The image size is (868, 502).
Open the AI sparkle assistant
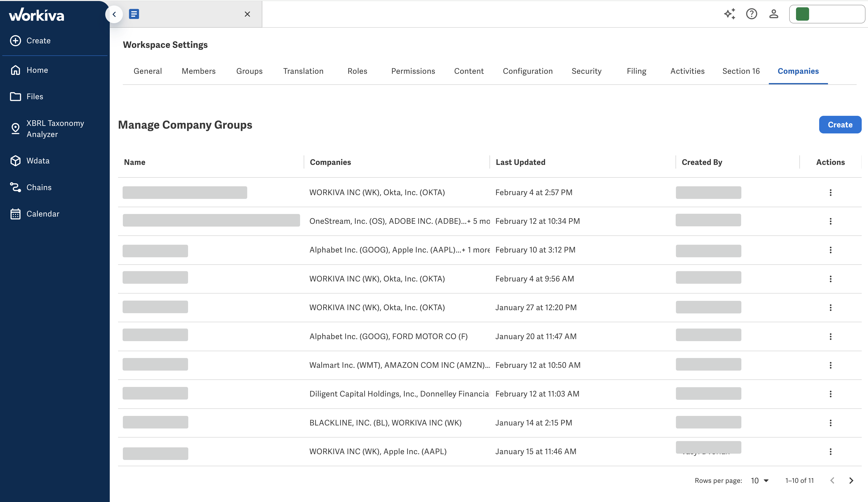pos(730,14)
